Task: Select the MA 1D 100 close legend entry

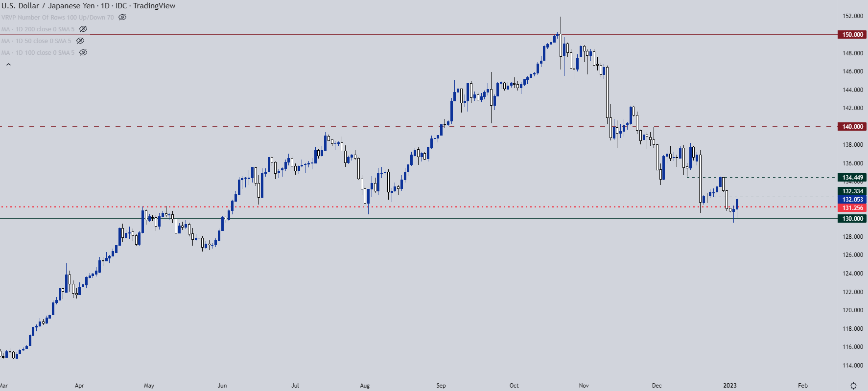Action: tap(38, 52)
